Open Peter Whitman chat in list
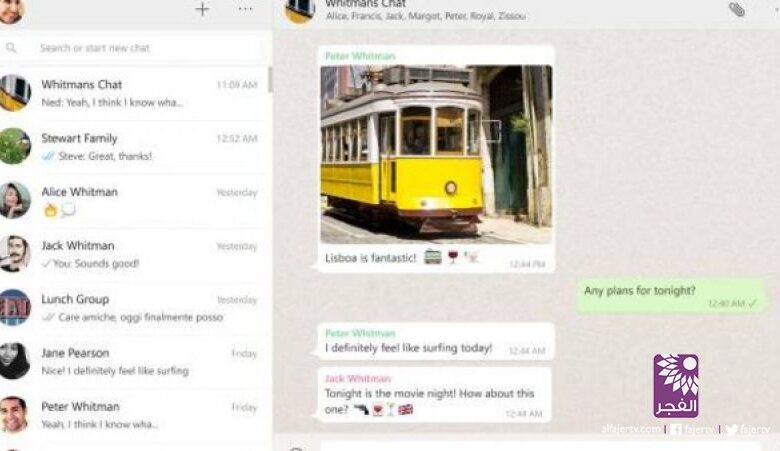 coord(135,414)
